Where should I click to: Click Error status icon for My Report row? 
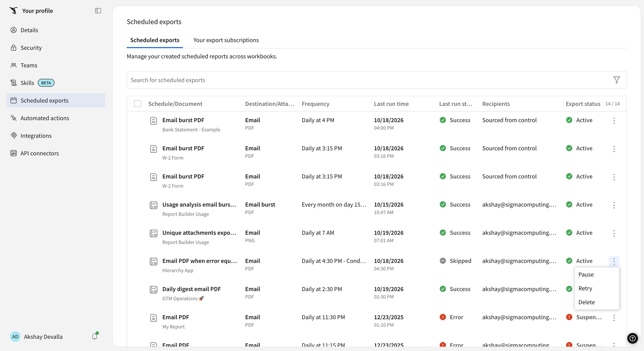tap(443, 317)
